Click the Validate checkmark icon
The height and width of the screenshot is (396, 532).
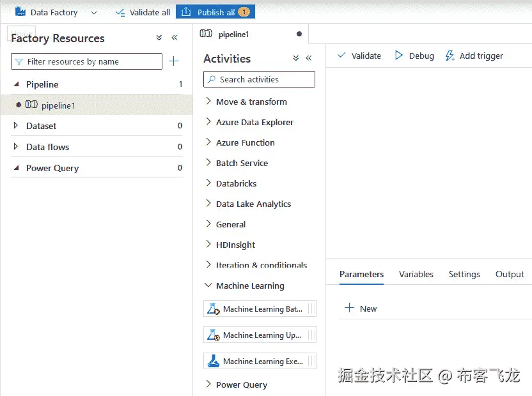coord(341,55)
